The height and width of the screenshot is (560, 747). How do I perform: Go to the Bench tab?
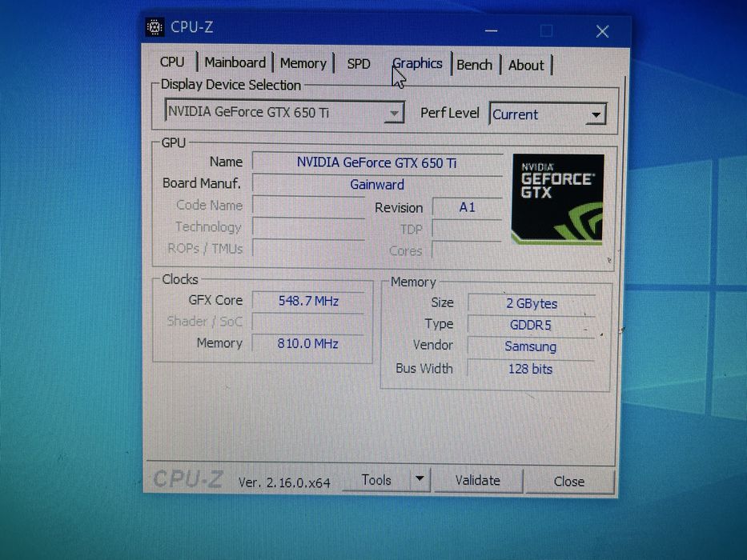point(475,65)
